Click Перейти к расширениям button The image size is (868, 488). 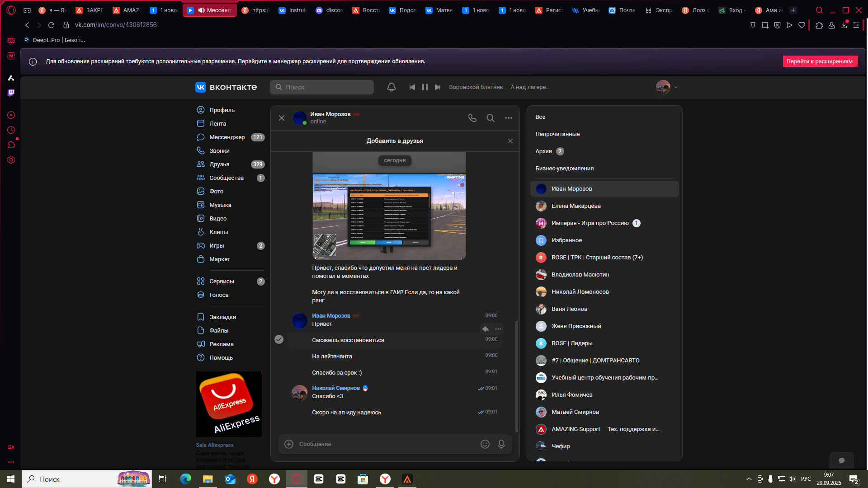[x=820, y=61]
